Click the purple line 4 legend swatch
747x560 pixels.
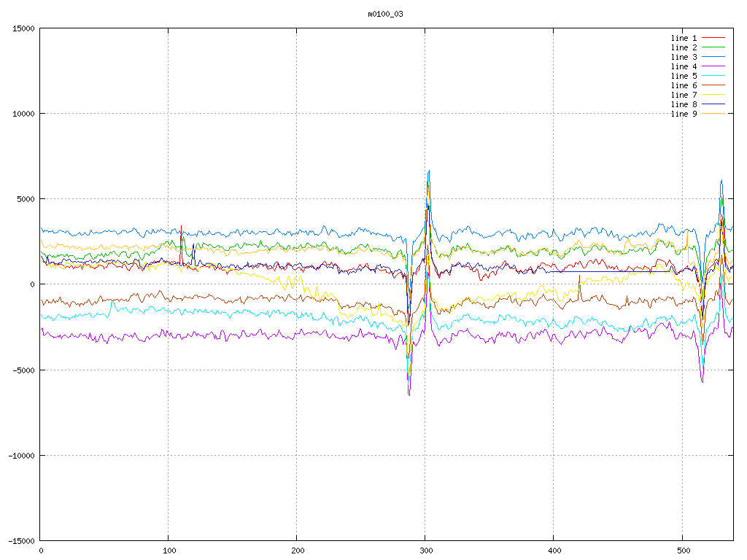(x=713, y=66)
